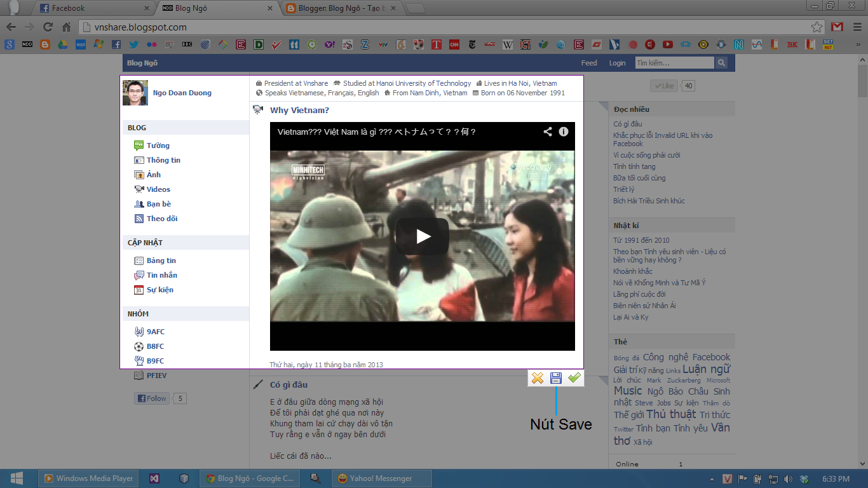Open the SICT HUT bookmark icon
The height and width of the screenshot is (488, 868).
[x=828, y=44]
